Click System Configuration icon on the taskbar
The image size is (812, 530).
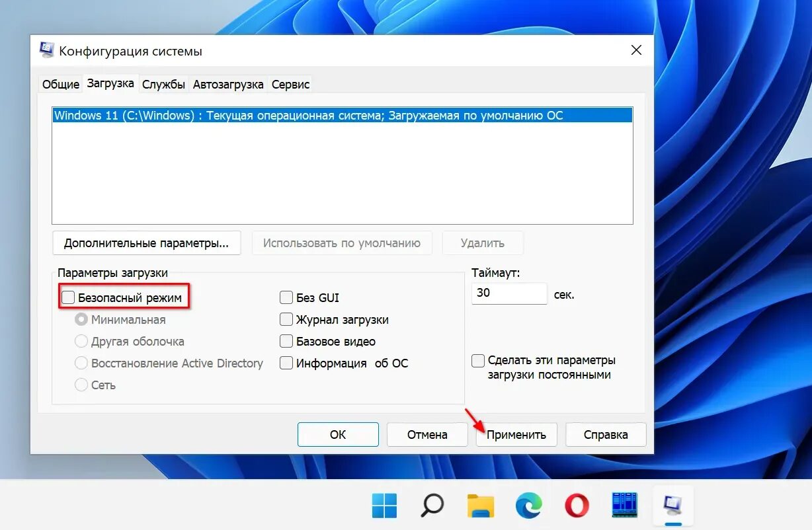click(672, 506)
